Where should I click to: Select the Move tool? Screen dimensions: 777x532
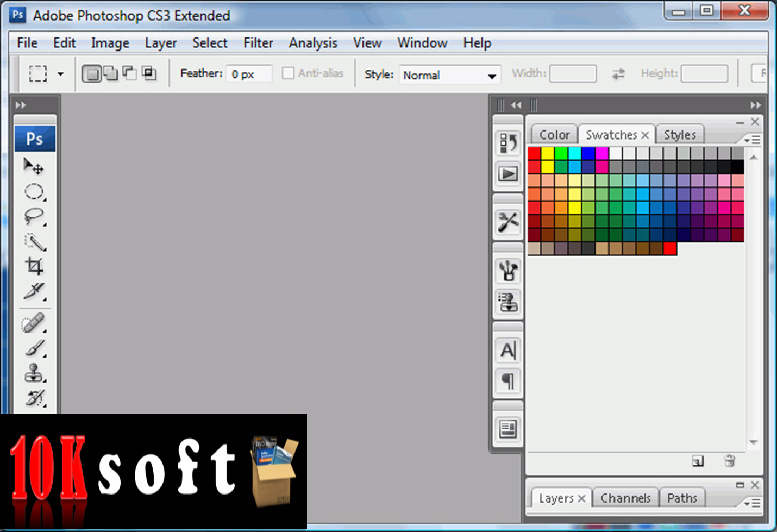(x=34, y=166)
